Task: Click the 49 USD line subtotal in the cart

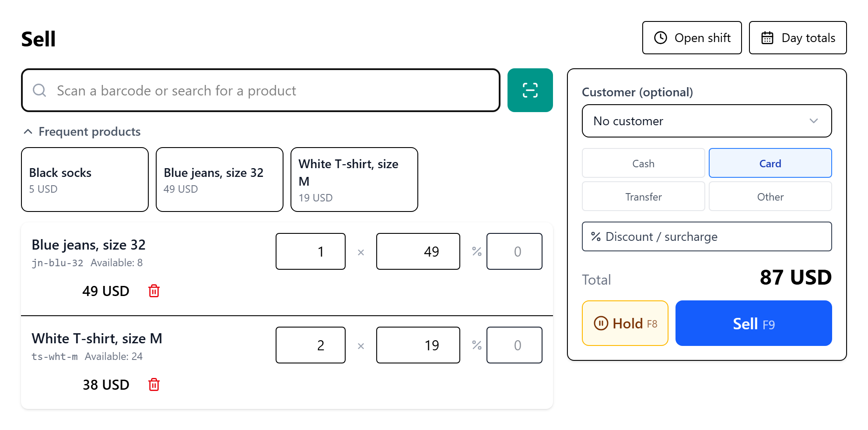Action: 106,291
